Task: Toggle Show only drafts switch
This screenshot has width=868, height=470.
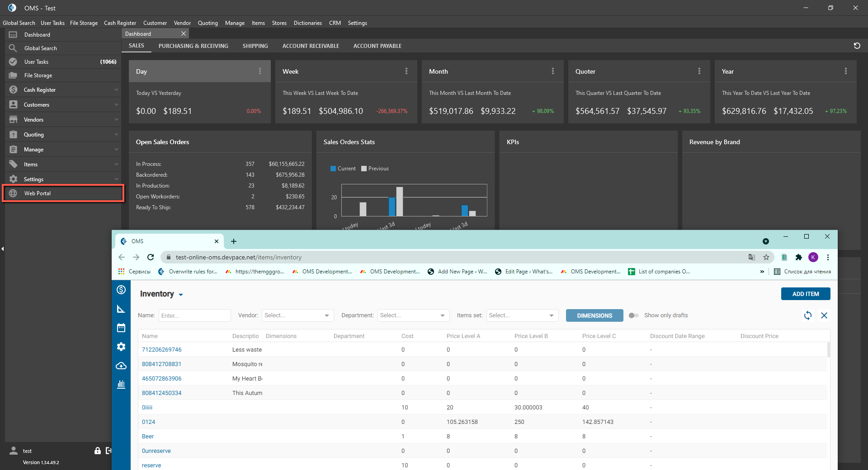Action: click(633, 315)
